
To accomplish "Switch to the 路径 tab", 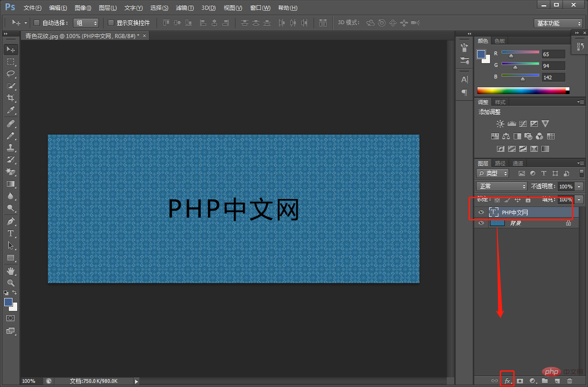I will (x=500, y=163).
